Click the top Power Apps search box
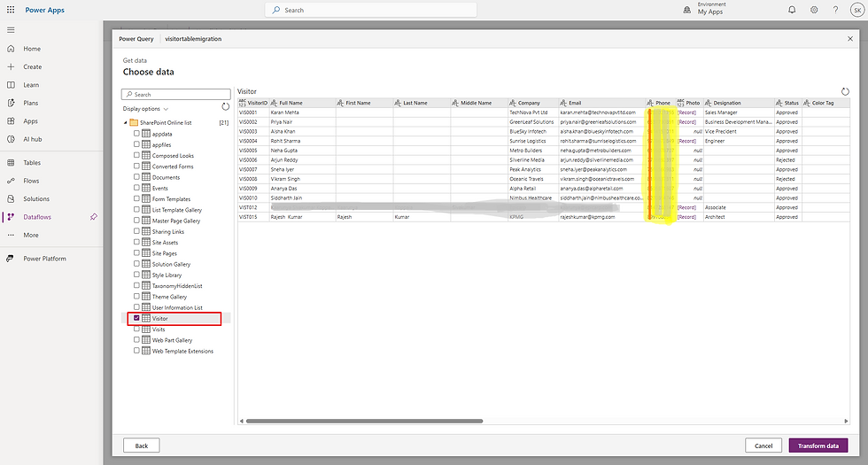This screenshot has width=868, height=465. [371, 10]
